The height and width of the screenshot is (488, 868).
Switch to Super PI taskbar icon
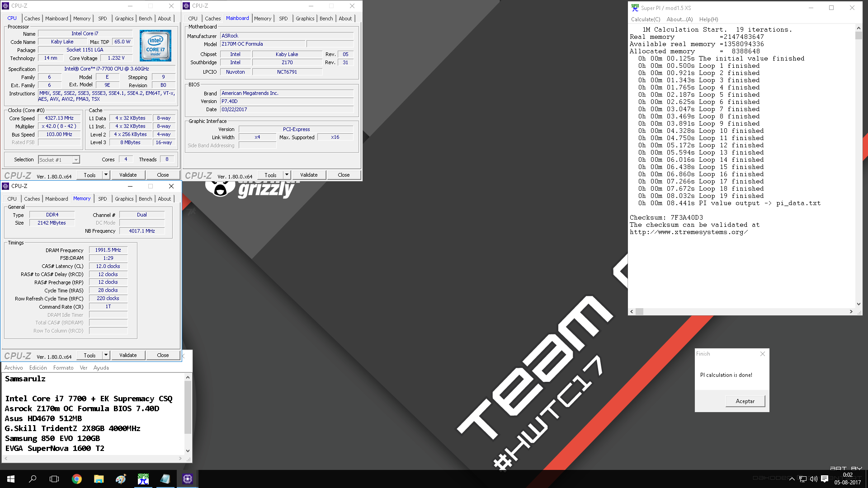pos(143,479)
